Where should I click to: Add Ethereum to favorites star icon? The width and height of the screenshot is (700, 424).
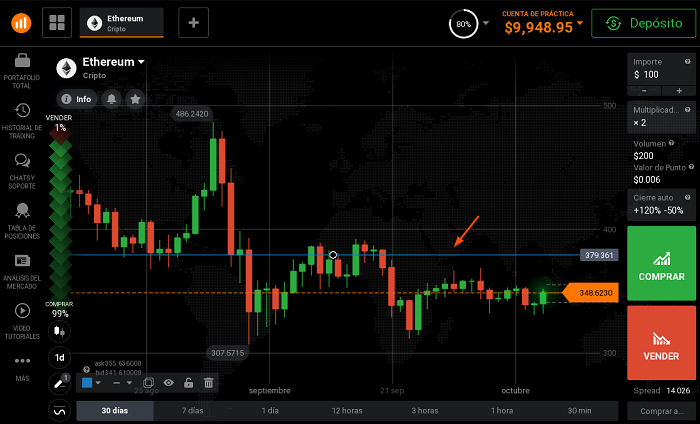click(x=135, y=99)
